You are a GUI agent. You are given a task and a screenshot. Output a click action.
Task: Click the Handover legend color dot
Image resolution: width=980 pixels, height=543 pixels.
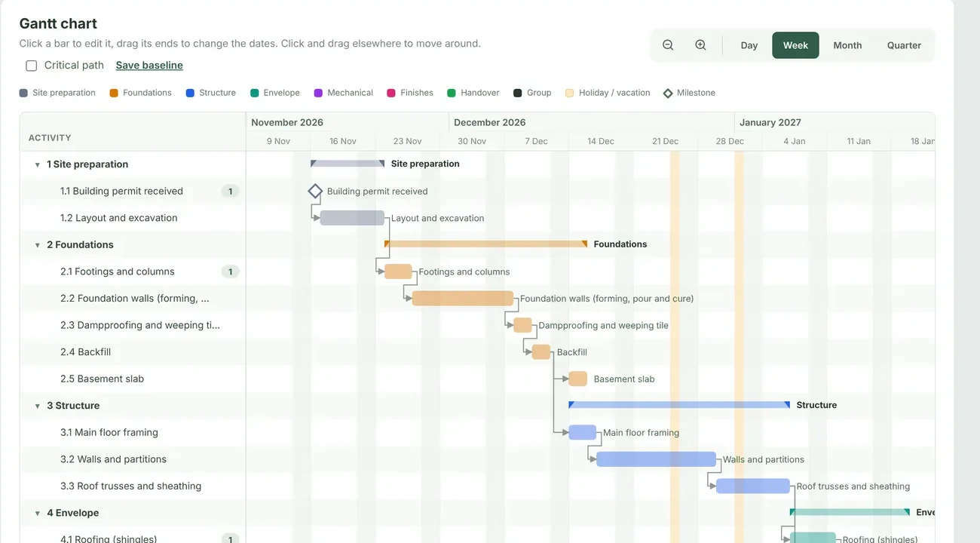[x=452, y=93]
